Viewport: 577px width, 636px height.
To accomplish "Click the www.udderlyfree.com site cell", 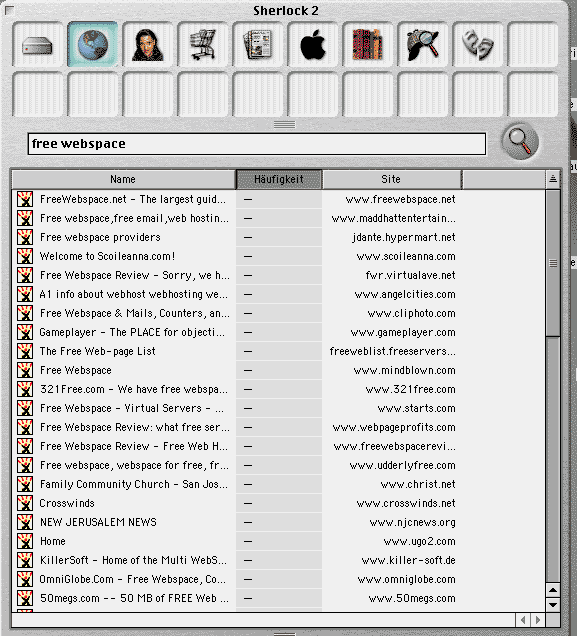I will [x=402, y=465].
